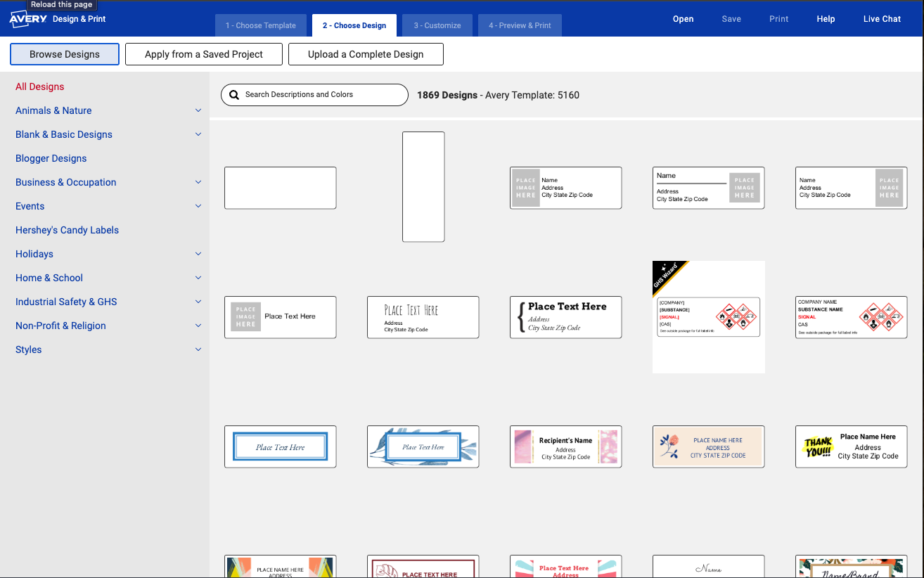The height and width of the screenshot is (578, 924).
Task: Select the blue leaf Place Text Here design
Action: [x=423, y=447]
